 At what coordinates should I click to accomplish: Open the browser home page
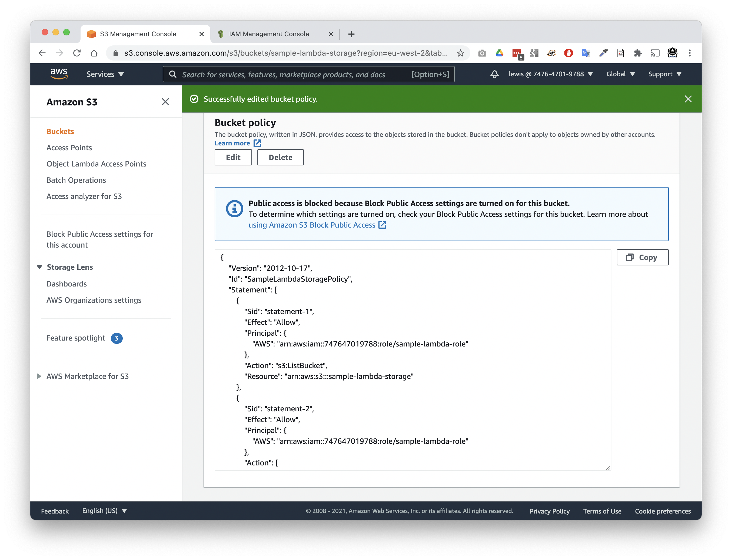point(94,53)
